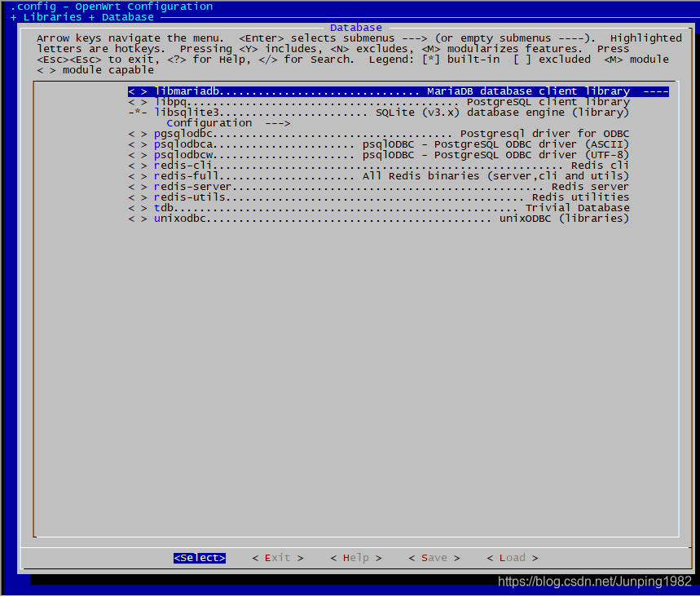This screenshot has width=700, height=597.
Task: Toggle the psqlodbcw module selection brackets
Action: tap(138, 156)
